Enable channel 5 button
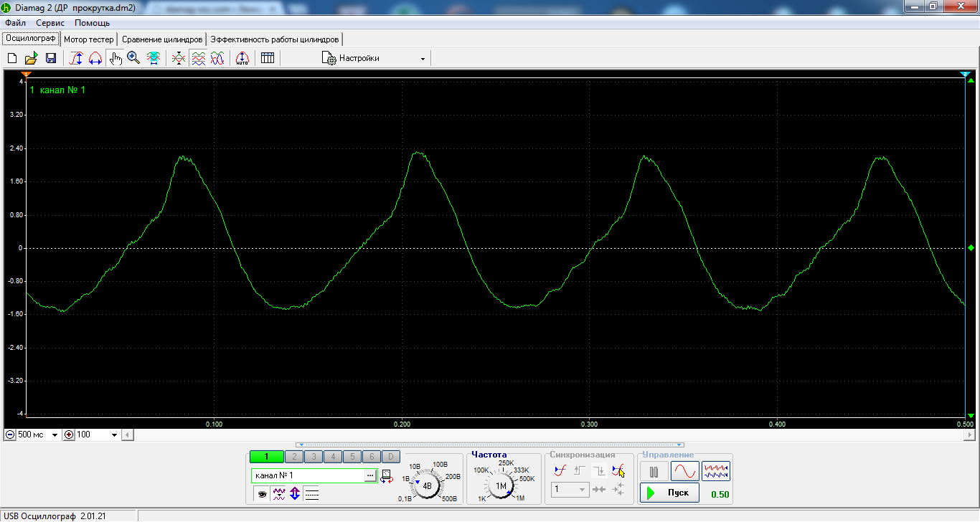 point(352,457)
